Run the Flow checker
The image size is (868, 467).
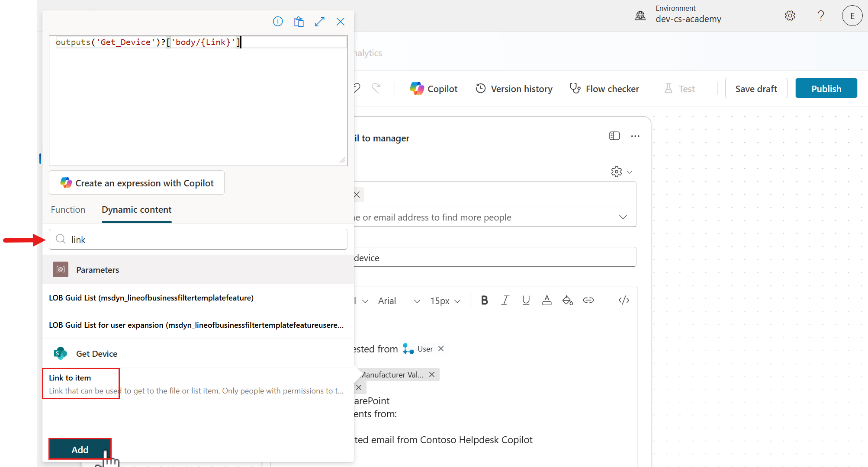tap(604, 88)
